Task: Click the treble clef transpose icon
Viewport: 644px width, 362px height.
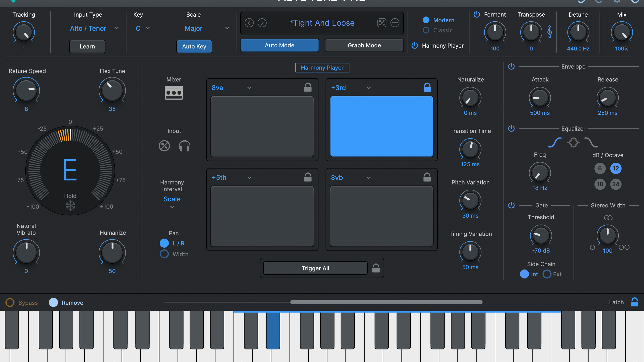Action: 550,32
